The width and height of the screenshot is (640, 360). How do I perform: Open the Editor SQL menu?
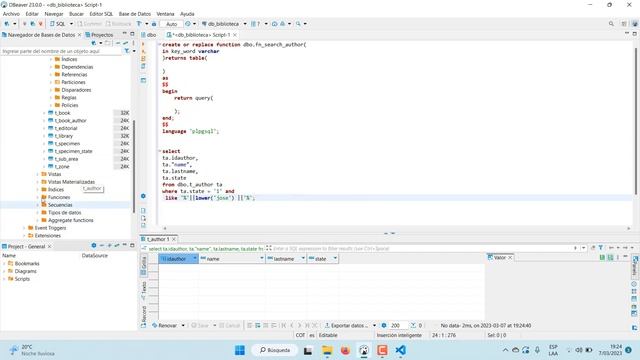click(x=101, y=14)
